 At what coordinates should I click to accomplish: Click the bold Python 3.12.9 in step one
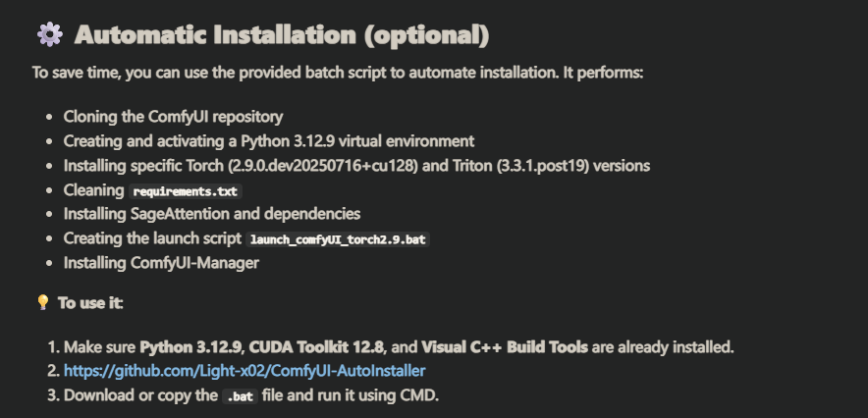coord(190,347)
